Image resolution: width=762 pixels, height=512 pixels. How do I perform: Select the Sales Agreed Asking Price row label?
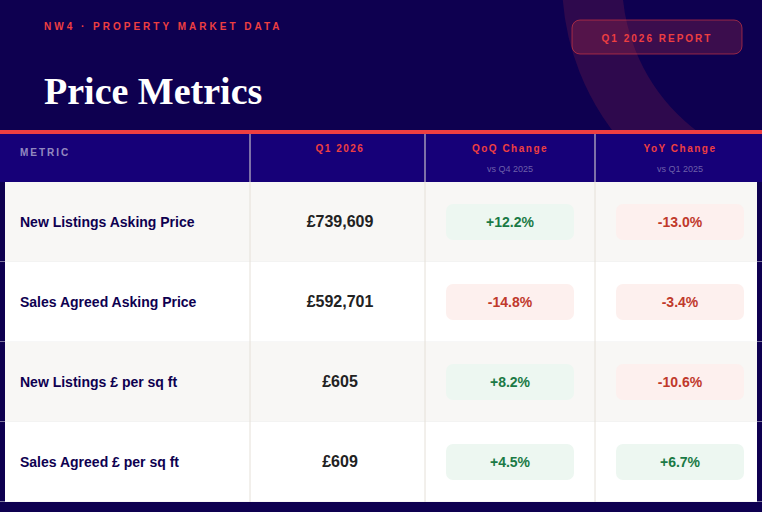pos(108,302)
